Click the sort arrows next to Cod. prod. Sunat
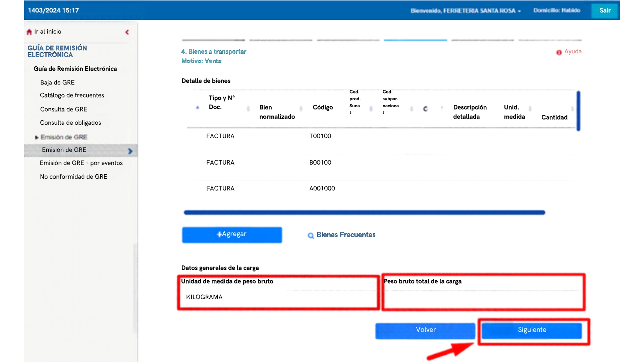The width and height of the screenshot is (644, 362). [371, 108]
